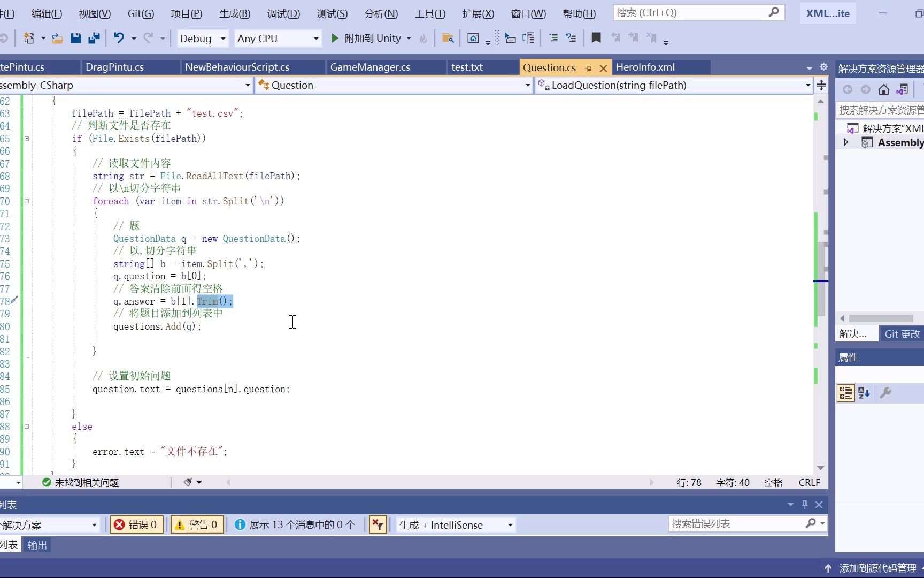Image resolution: width=924 pixels, height=578 pixels.
Task: Click the Properties wrench icon
Action: click(x=885, y=393)
